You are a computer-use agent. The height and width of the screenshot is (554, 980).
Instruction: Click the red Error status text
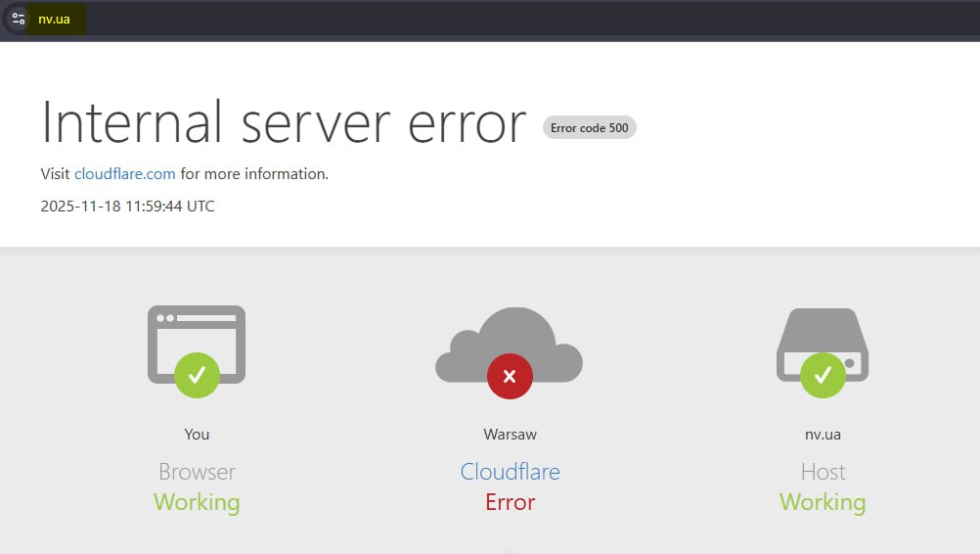click(510, 502)
